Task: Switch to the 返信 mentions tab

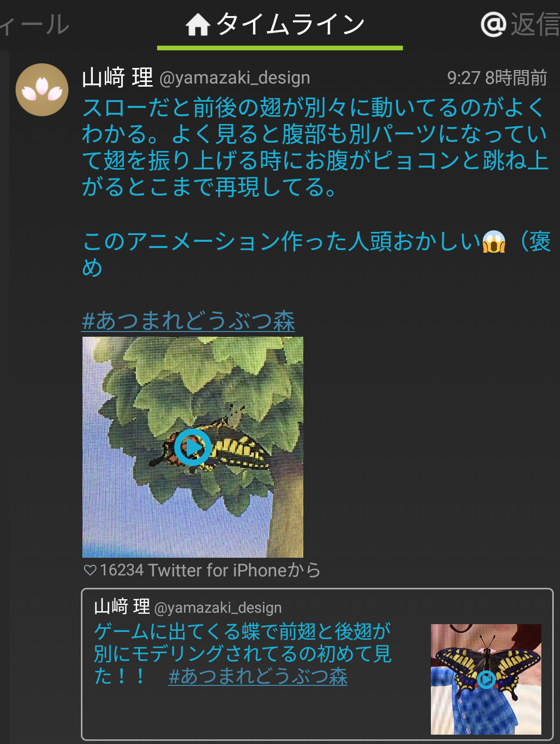Action: pyautogui.click(x=520, y=25)
